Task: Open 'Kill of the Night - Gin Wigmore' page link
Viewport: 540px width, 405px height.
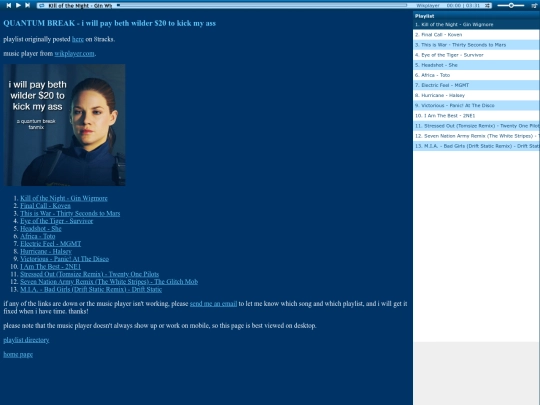Action: (x=64, y=198)
